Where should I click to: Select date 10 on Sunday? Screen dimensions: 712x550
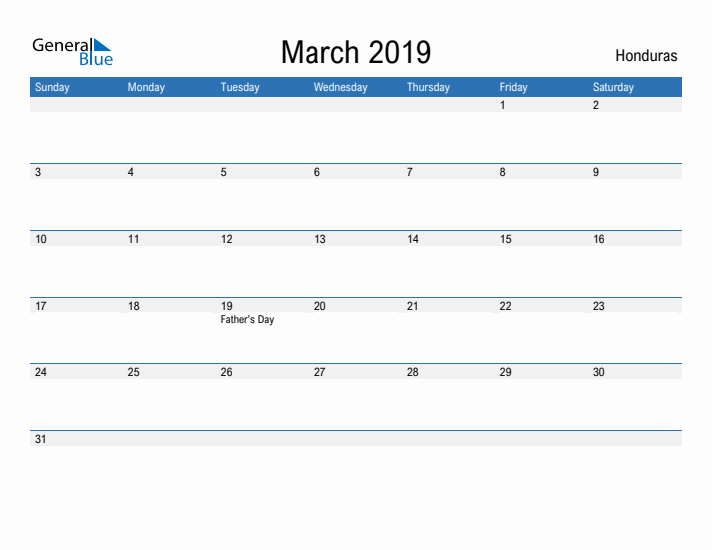41,239
